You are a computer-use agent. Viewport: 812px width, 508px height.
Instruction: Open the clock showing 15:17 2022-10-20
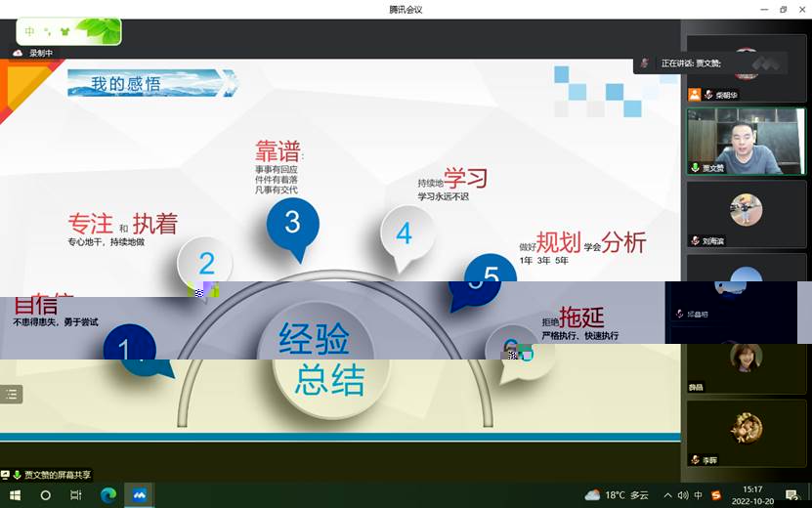click(752, 495)
